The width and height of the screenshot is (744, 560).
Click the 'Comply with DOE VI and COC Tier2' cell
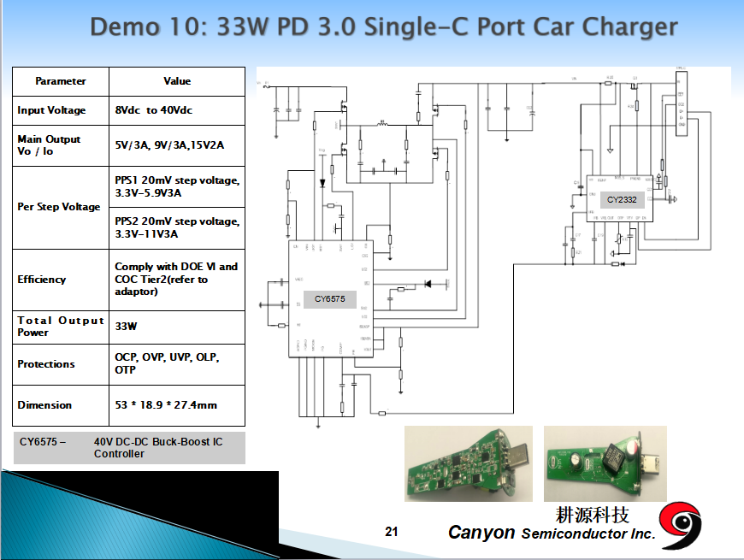(177, 280)
